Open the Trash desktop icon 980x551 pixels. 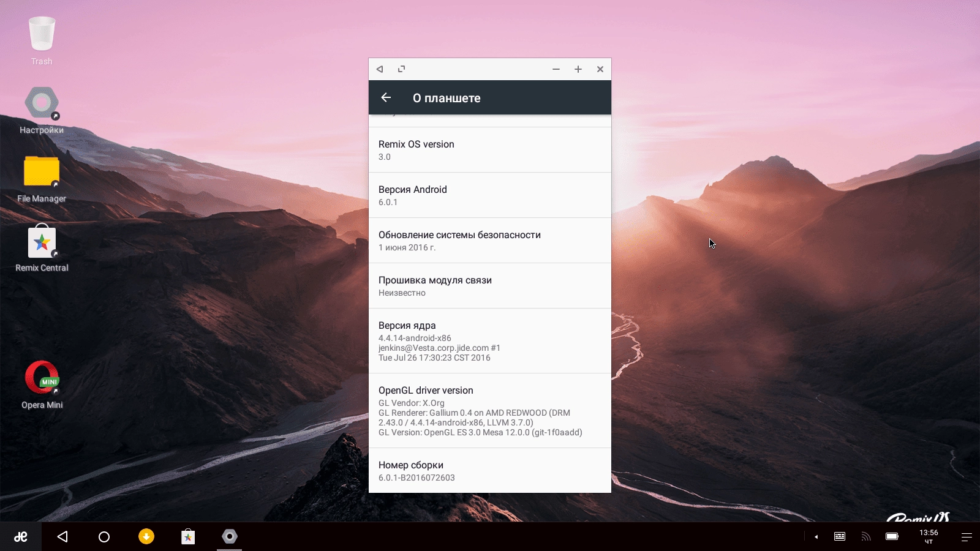pyautogui.click(x=42, y=40)
